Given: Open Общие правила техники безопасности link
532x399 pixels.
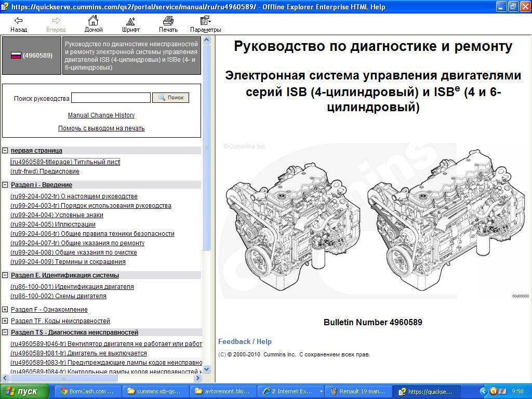Looking at the screenshot, I should (92, 234).
